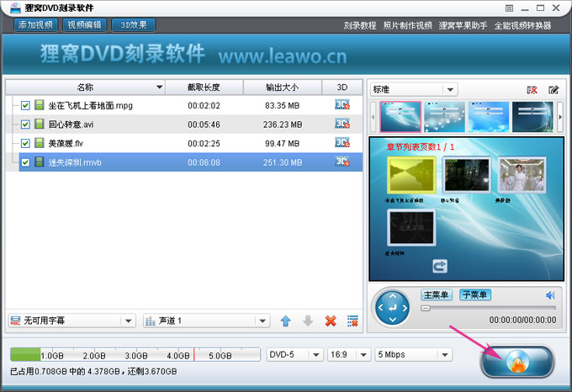Screen dimensions: 572x392
Task: Click the disable menu template icon
Action: [x=532, y=90]
